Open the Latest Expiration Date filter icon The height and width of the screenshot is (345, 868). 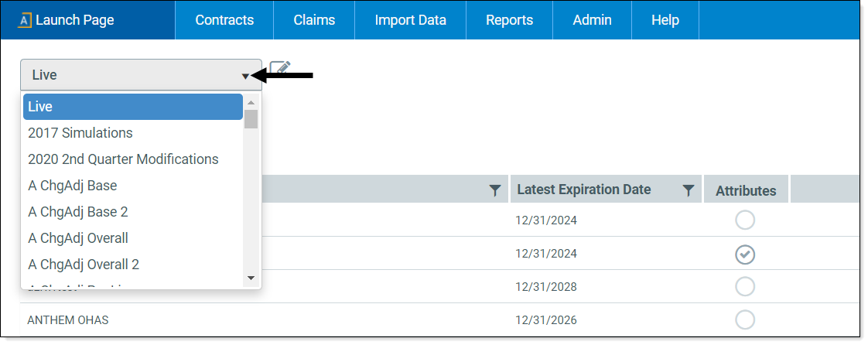688,190
